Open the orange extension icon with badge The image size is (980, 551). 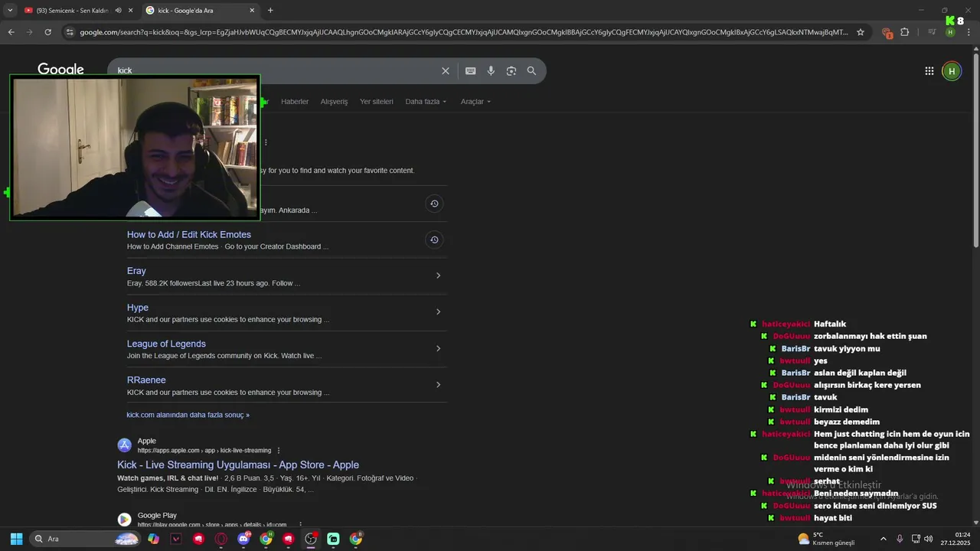point(887,32)
